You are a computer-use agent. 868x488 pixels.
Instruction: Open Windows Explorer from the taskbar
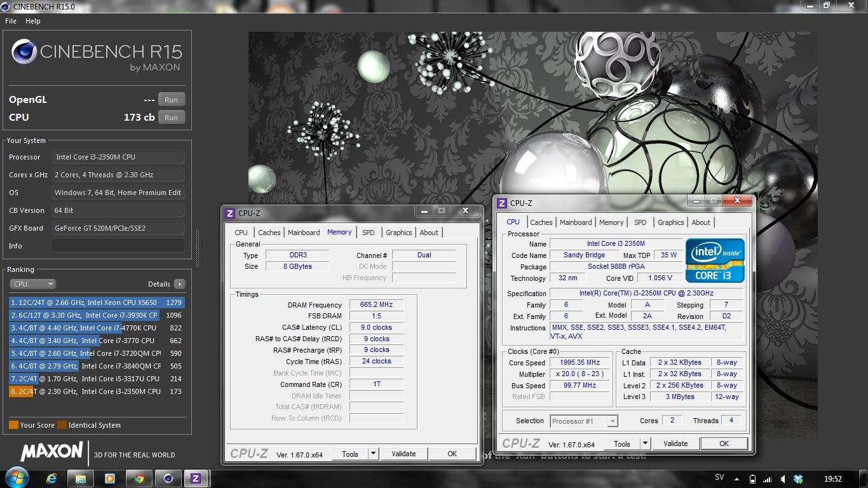coord(81,478)
